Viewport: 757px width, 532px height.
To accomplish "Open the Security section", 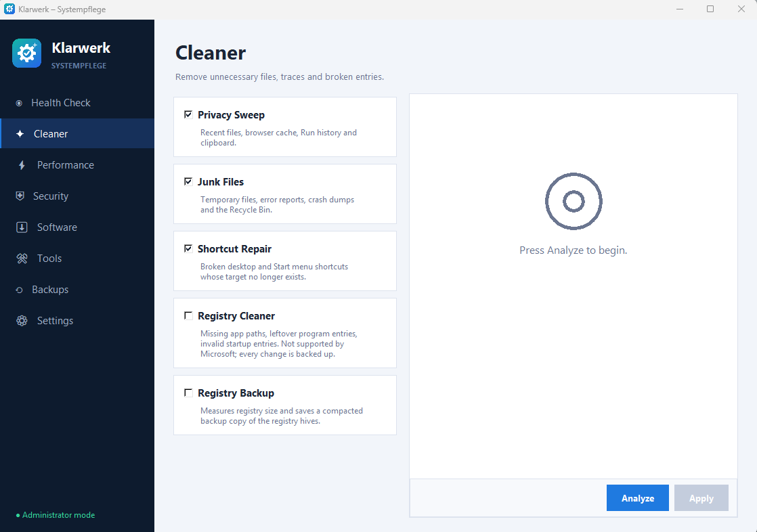I will (77, 196).
